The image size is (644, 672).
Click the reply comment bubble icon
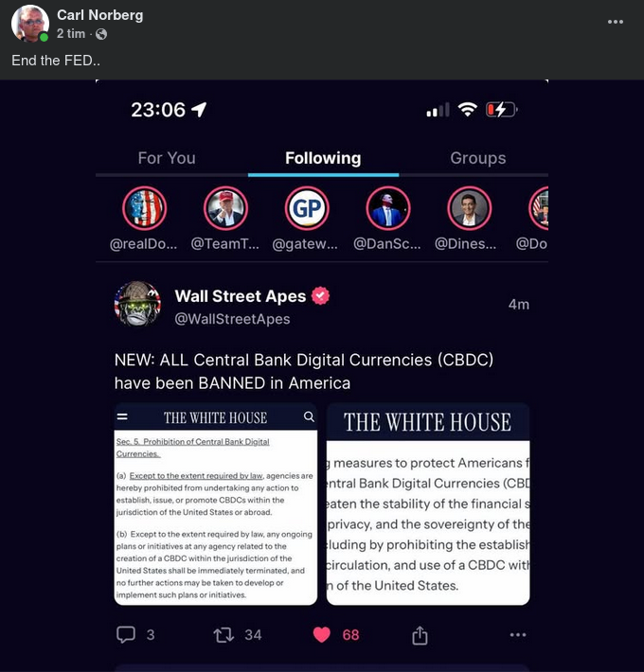(126, 635)
